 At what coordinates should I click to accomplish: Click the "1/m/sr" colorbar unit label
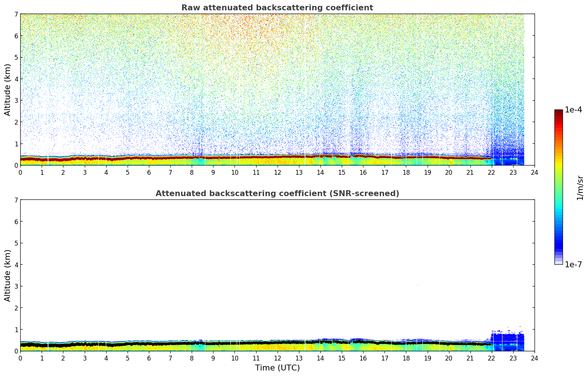[x=580, y=187]
